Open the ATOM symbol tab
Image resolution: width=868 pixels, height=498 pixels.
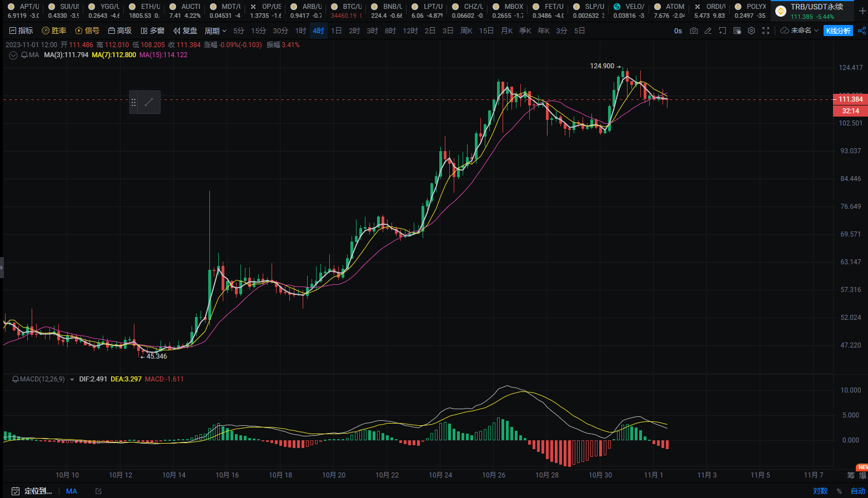click(669, 11)
